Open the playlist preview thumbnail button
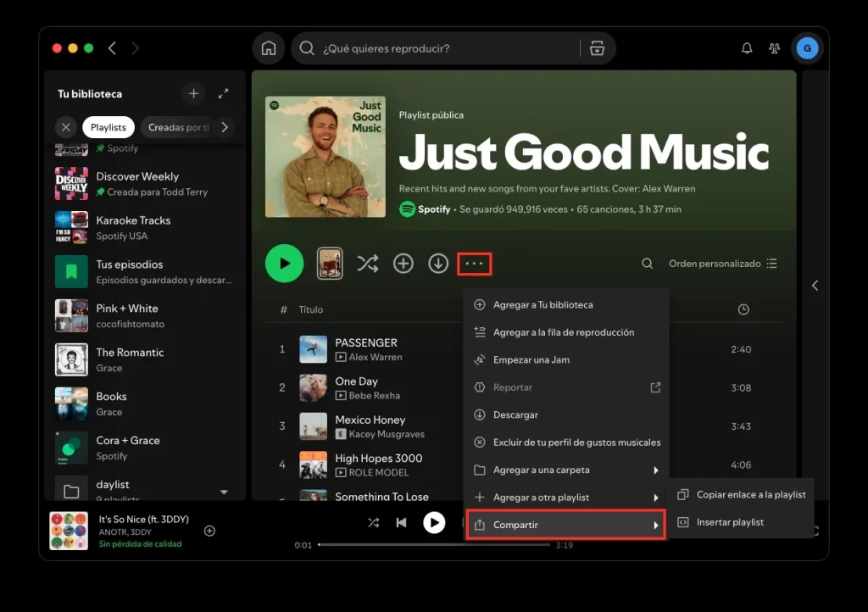 (330, 264)
